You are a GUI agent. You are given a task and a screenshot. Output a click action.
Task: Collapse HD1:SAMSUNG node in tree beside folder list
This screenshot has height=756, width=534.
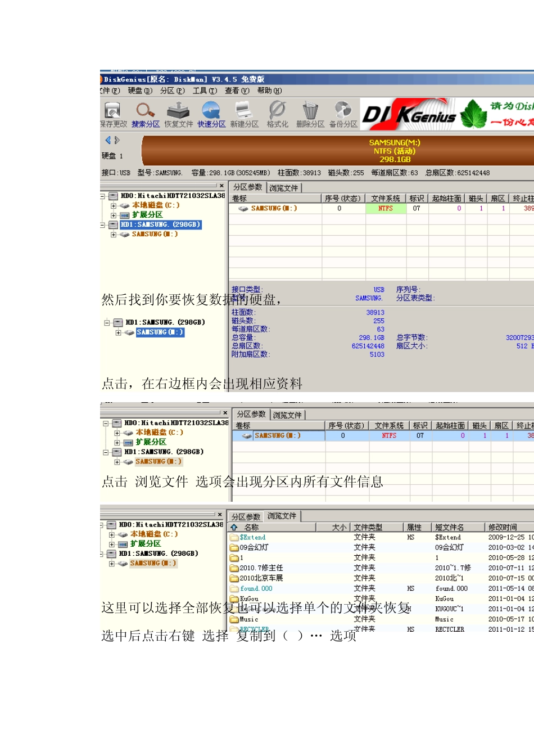102,554
